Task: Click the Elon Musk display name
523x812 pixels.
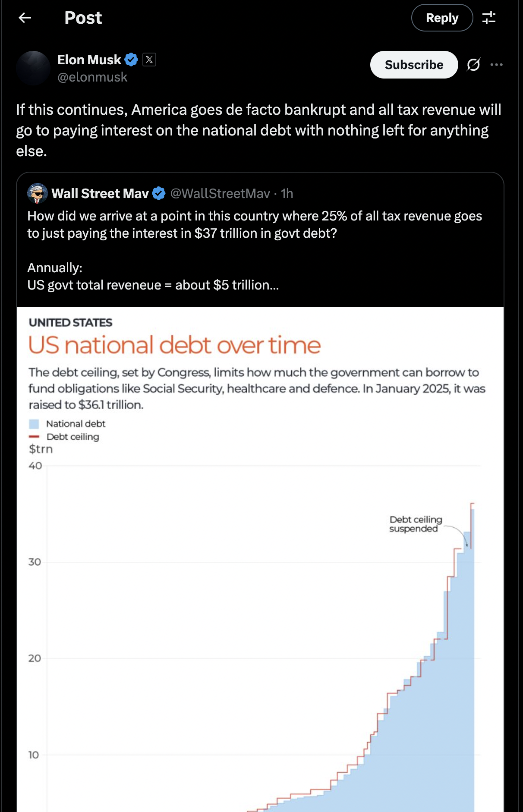Action: click(89, 60)
